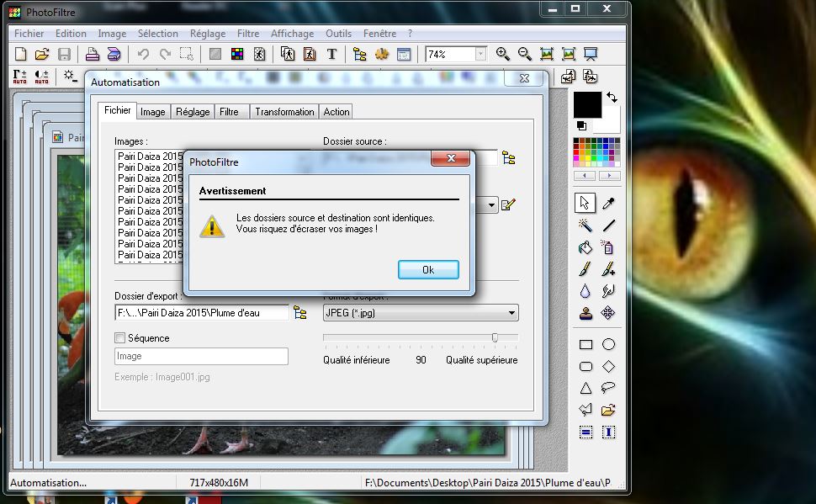Open the image explorer toolbar icon
Screen dimensions: 816x504
(359, 54)
